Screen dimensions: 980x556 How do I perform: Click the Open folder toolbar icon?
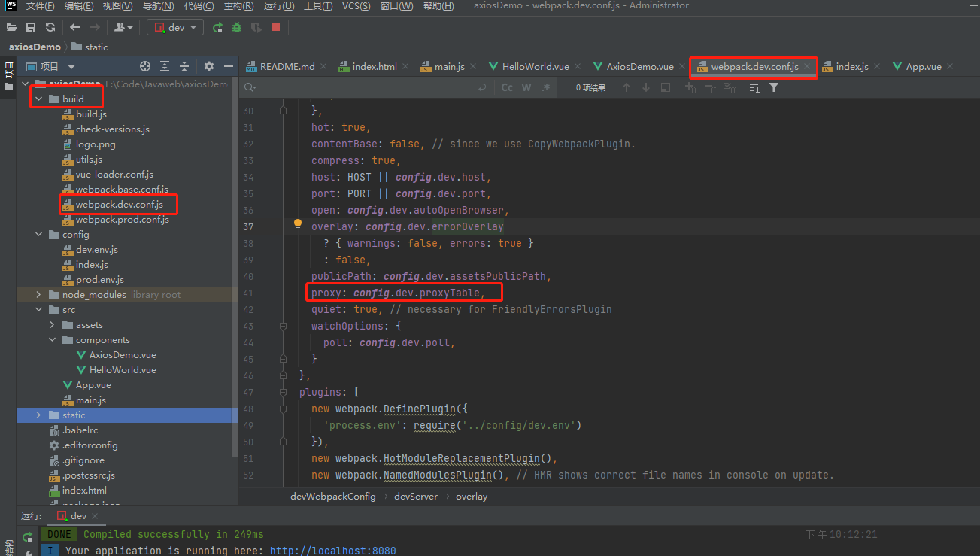[x=12, y=27]
